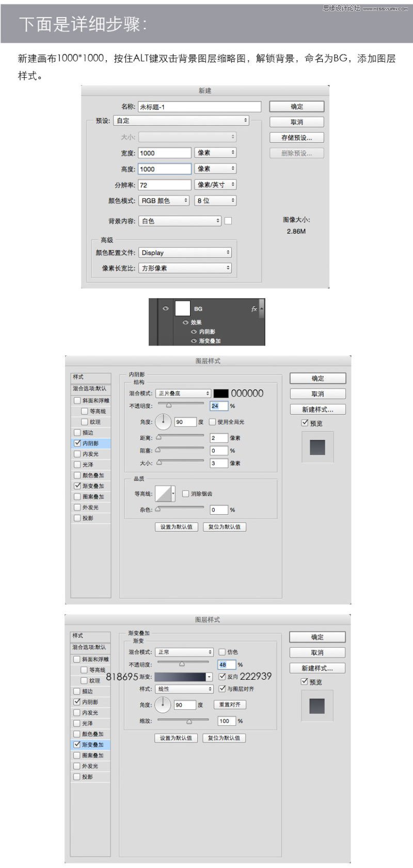Image resolution: width=413 pixels, height=868 pixels.
Task: Select 渐变叠加 row in 内阴影 dialog list
Action: [x=91, y=486]
